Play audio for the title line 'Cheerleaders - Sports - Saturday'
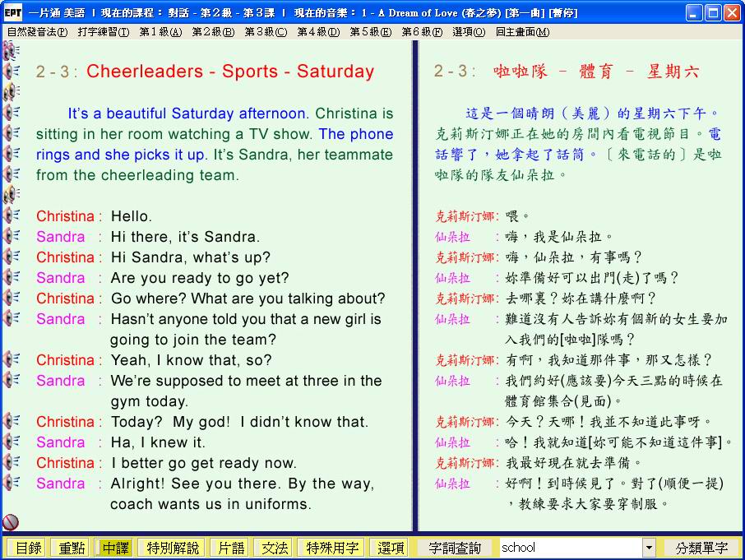 click(x=12, y=72)
